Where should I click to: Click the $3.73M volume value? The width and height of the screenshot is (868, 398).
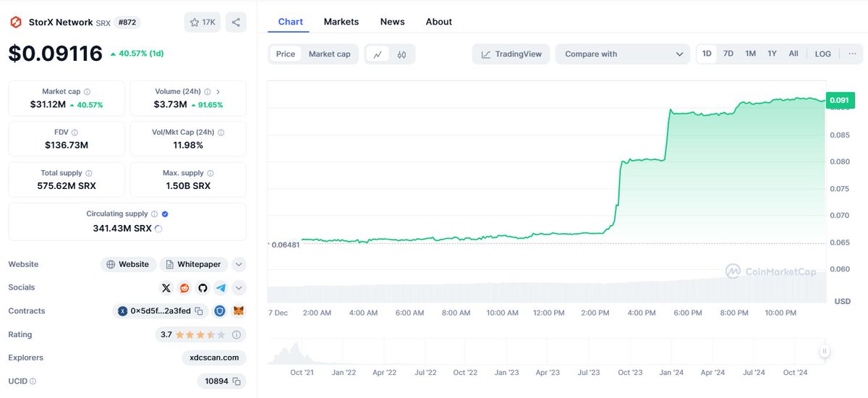coord(169,105)
